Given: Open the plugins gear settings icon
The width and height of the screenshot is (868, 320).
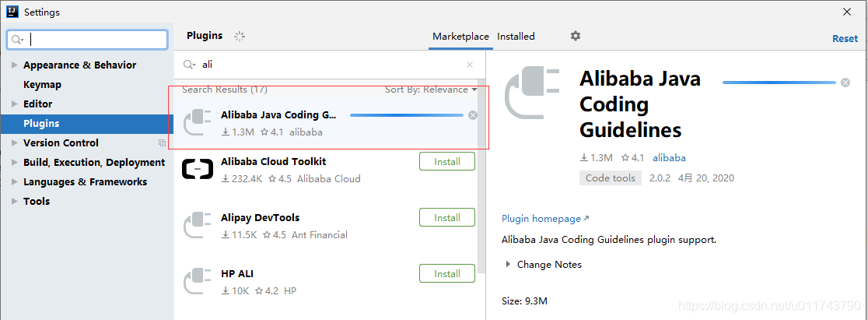Looking at the screenshot, I should click(575, 36).
